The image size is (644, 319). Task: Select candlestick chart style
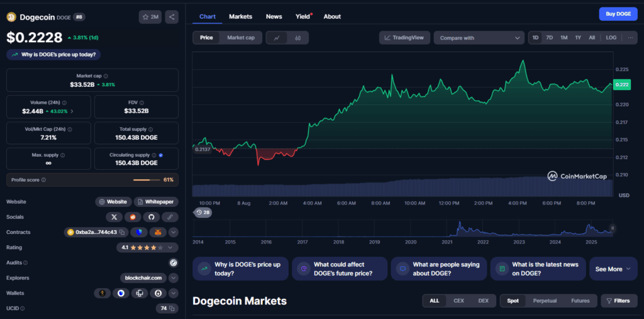(x=297, y=38)
